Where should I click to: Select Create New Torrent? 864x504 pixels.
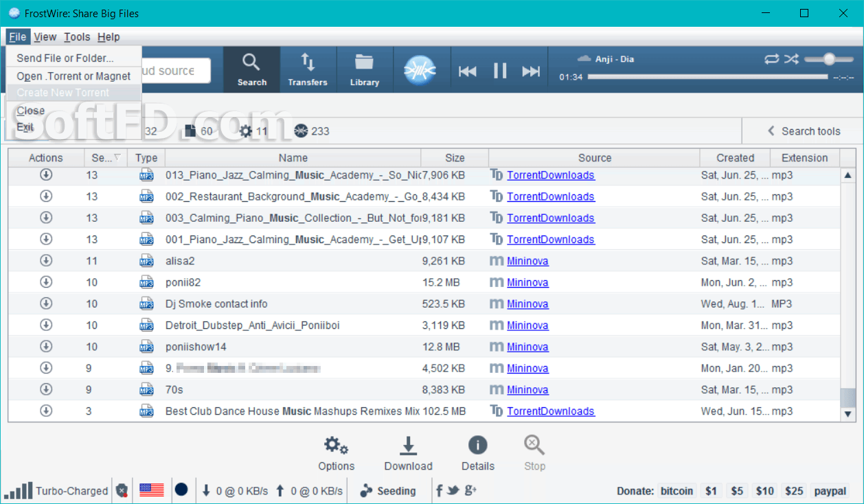(74, 93)
